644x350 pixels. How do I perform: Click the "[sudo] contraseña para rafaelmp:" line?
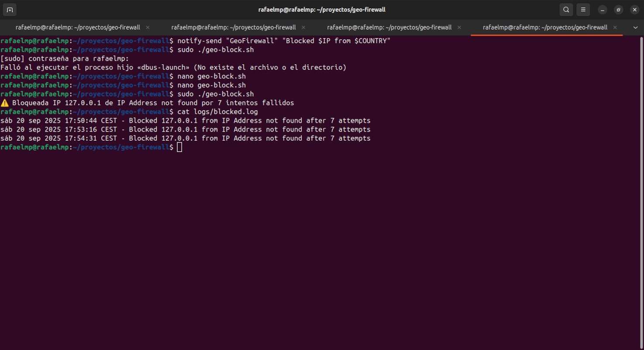pos(65,59)
